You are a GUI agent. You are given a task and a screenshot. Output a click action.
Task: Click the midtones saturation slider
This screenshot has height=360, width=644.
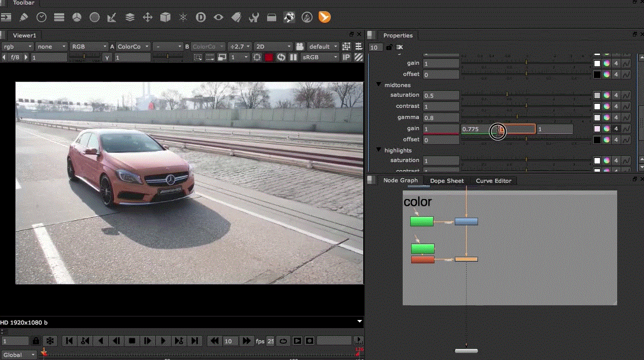[x=526, y=95]
